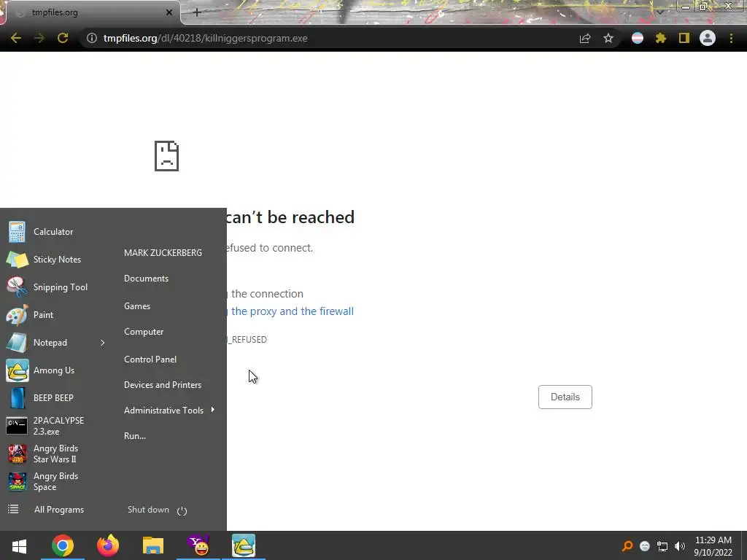Open the tab search dropdown chevron
The height and width of the screenshot is (560, 747).
(660, 12)
